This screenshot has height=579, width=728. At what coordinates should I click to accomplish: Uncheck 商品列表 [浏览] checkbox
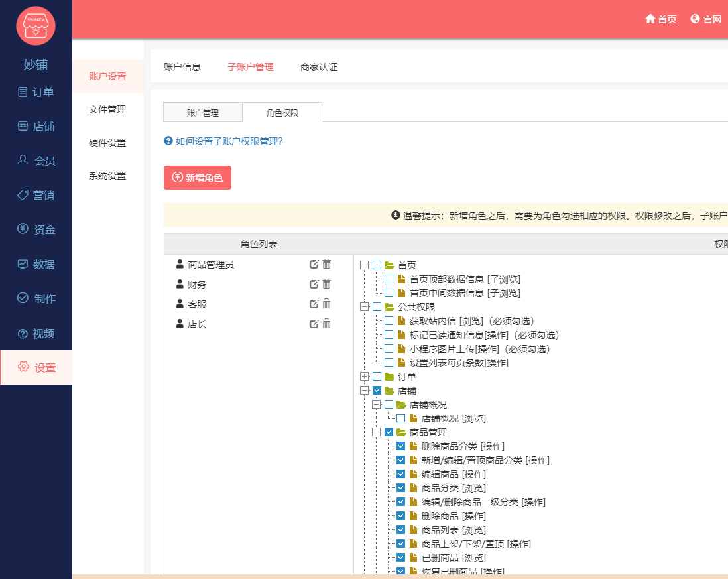[x=401, y=530]
